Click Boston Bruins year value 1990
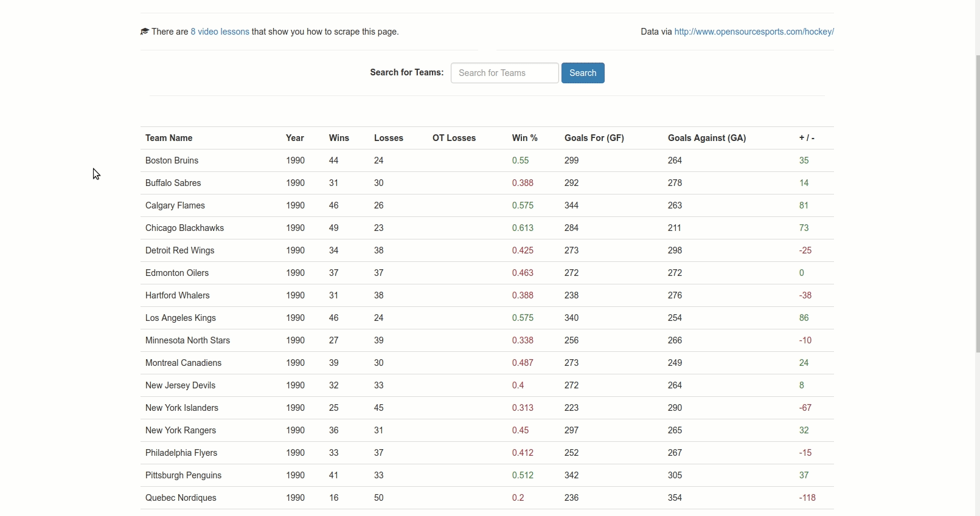This screenshot has height=516, width=980. (x=296, y=160)
